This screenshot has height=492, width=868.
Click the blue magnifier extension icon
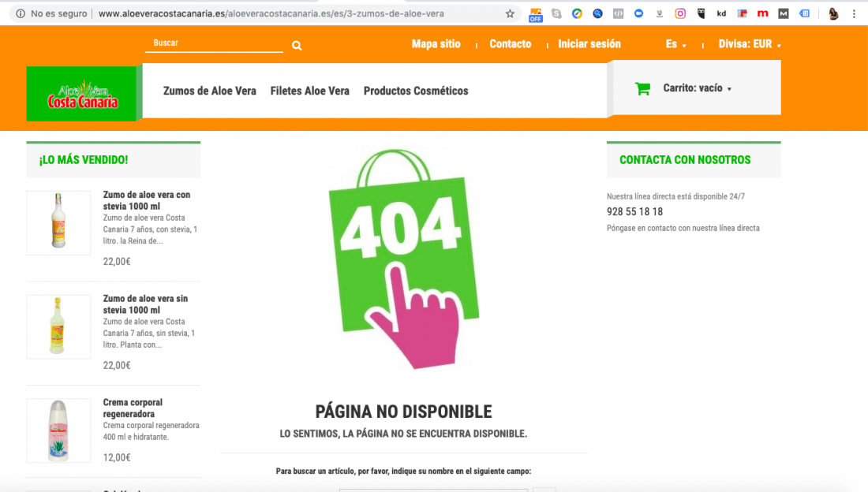tap(598, 14)
